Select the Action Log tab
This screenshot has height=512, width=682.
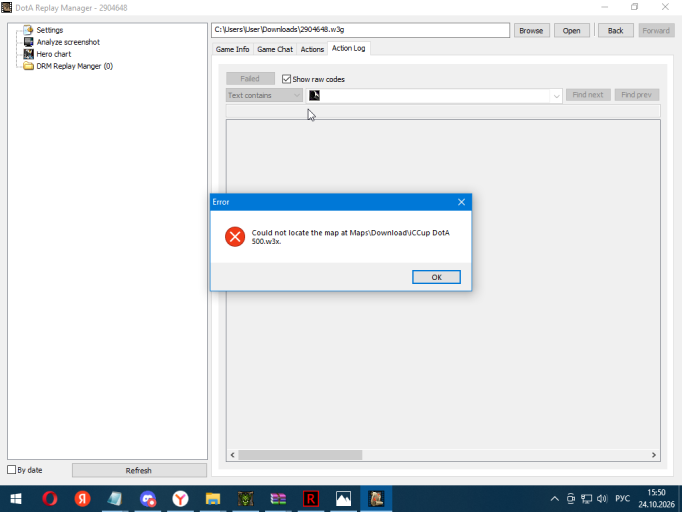[348, 48]
